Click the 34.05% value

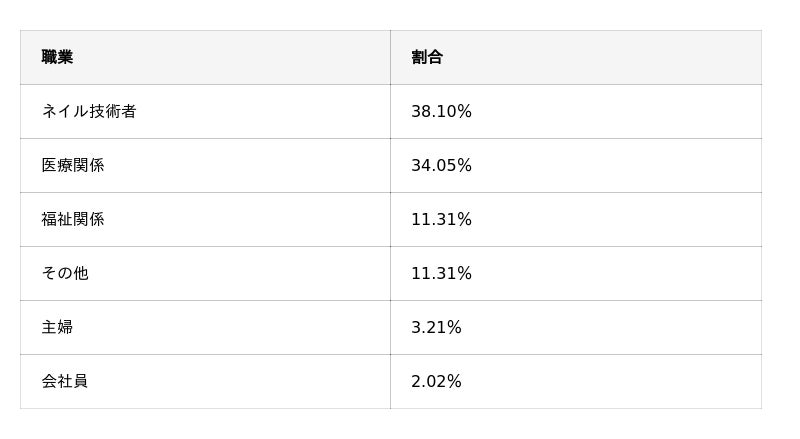[x=441, y=165]
